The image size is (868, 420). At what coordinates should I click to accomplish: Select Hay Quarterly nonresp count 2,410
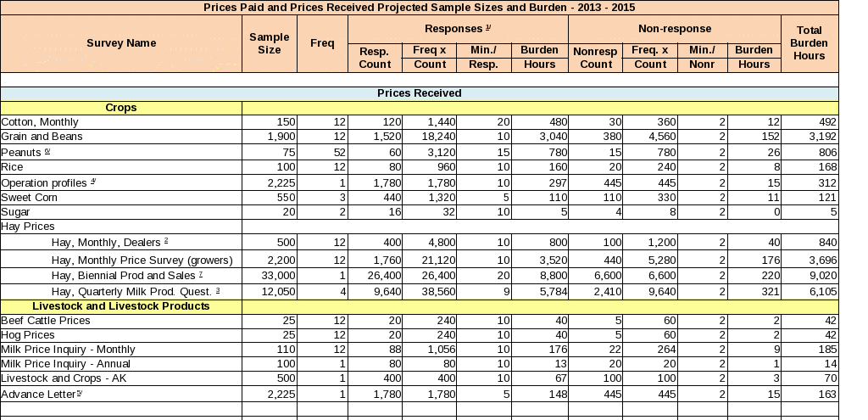(x=608, y=291)
